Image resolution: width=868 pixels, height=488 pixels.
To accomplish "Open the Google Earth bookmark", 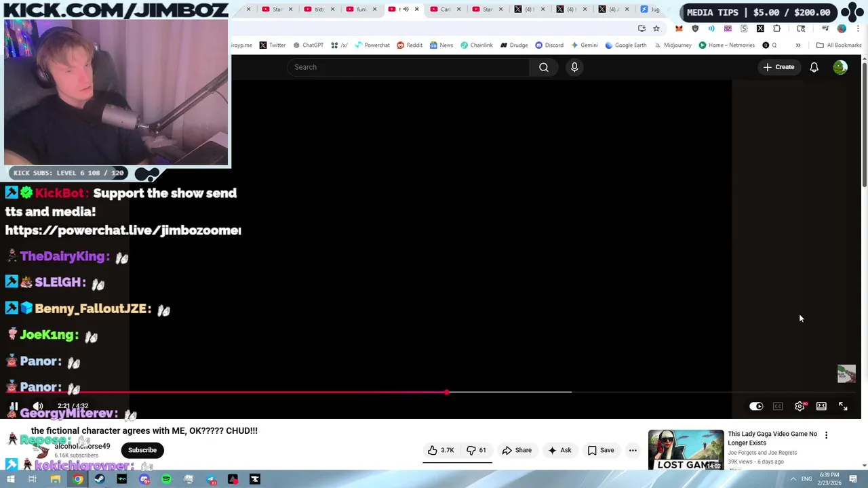I will pyautogui.click(x=625, y=45).
